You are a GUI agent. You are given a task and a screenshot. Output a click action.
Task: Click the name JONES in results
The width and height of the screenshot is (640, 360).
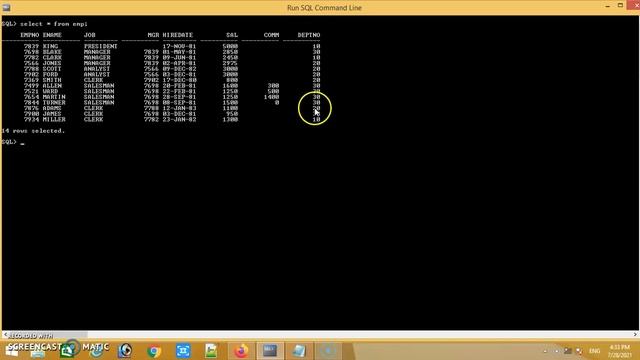52,63
